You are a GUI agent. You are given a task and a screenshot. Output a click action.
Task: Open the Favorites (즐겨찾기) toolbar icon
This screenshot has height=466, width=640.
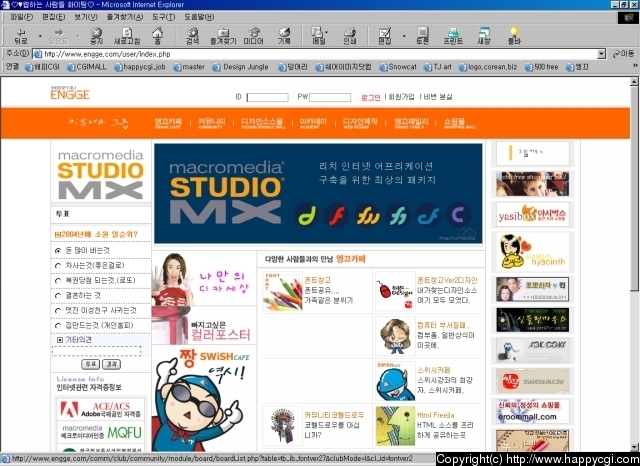223,36
